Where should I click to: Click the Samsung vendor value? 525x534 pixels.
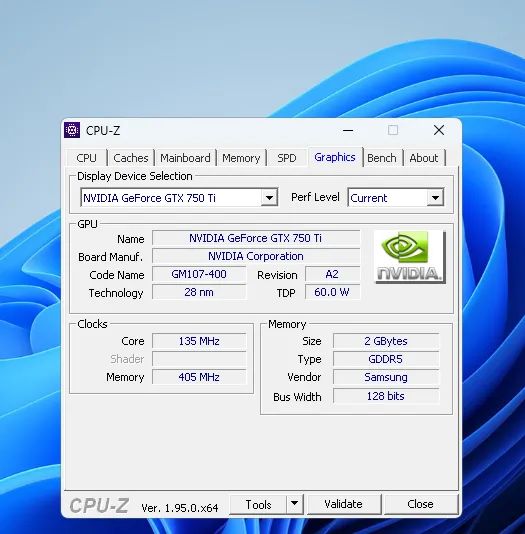(x=386, y=377)
